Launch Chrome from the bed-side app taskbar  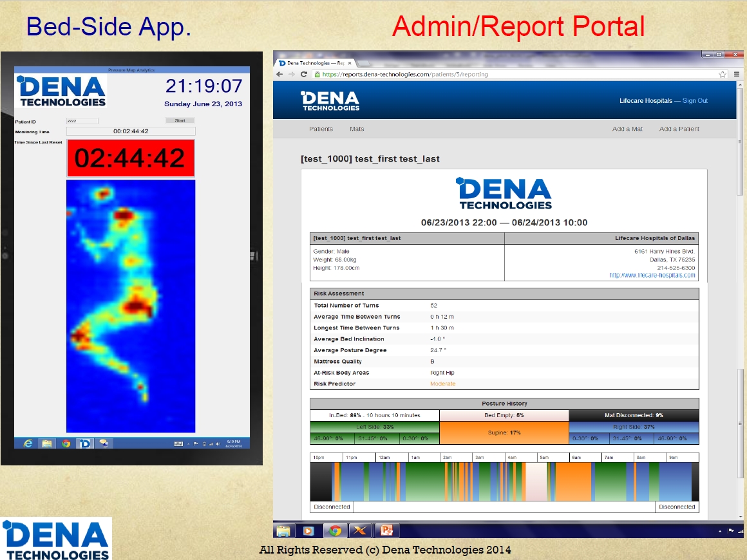click(66, 443)
